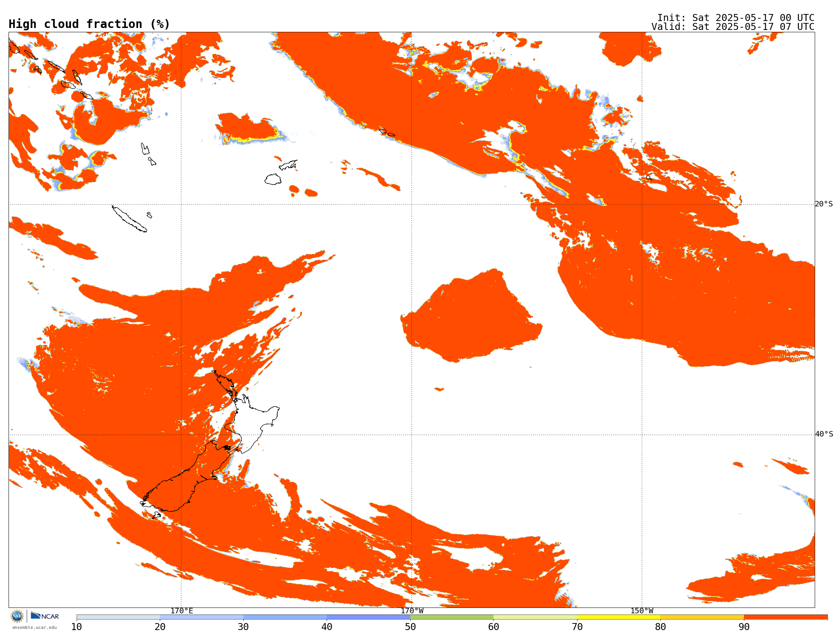Click the colorbar tick label 20
Screen dimensions: 840x632
[x=160, y=627]
